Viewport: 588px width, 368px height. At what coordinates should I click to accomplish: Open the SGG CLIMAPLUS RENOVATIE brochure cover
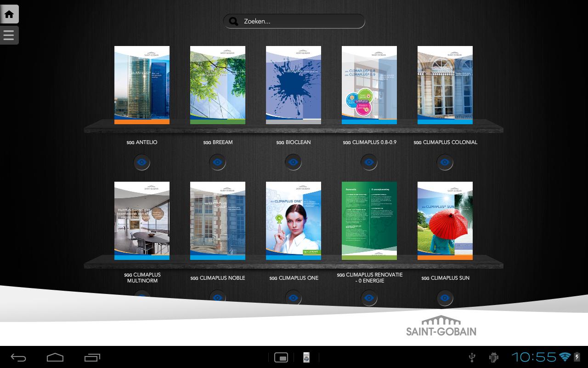(369, 220)
